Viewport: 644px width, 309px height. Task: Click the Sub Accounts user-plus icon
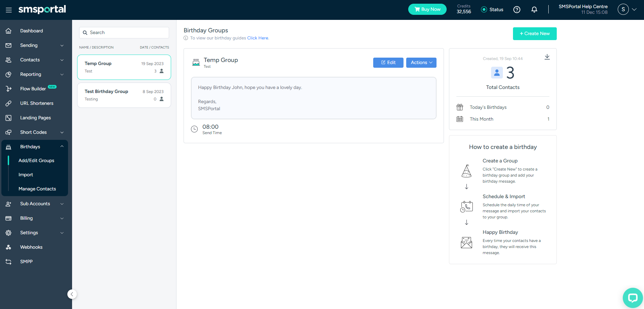pyautogui.click(x=9, y=204)
